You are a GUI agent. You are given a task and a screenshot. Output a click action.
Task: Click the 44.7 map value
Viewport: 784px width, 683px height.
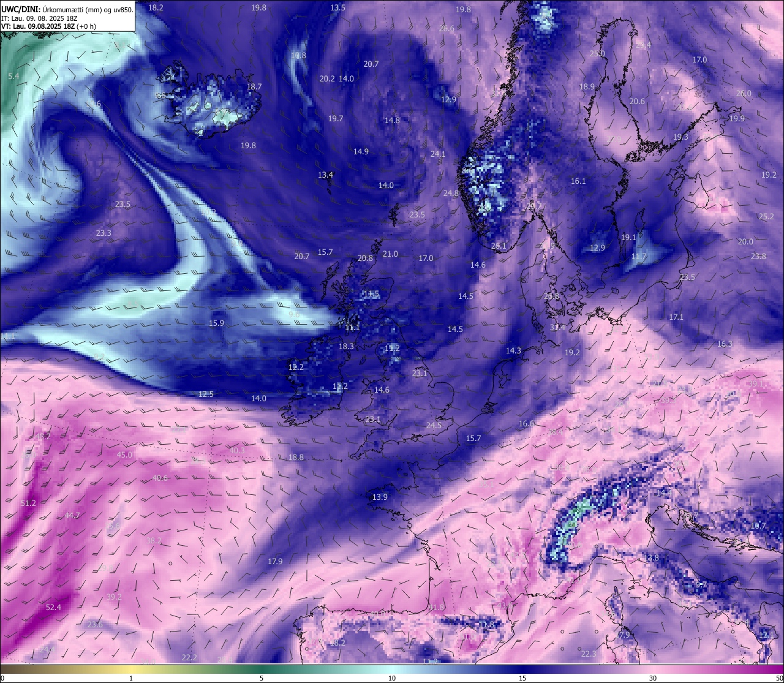click(72, 516)
